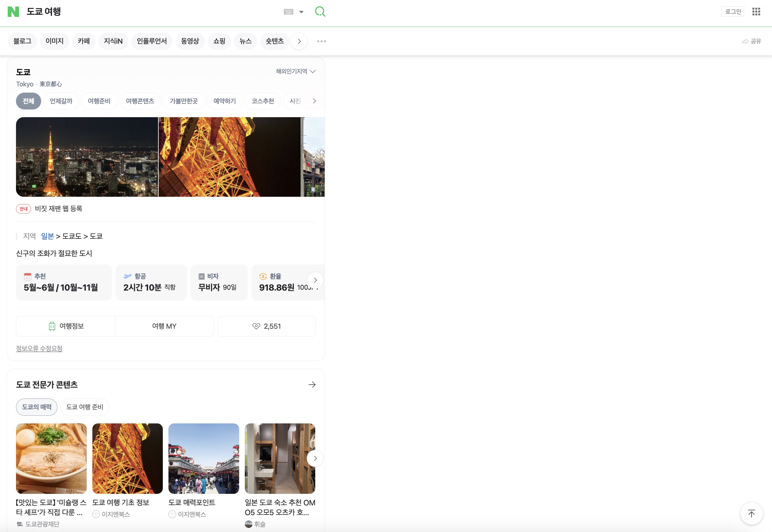The image size is (772, 532).
Task: Click the heart icon showing 2,551 likes
Action: click(266, 326)
